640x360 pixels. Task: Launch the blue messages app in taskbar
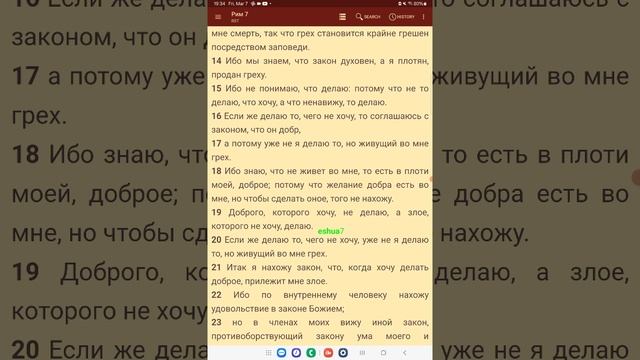point(281,353)
